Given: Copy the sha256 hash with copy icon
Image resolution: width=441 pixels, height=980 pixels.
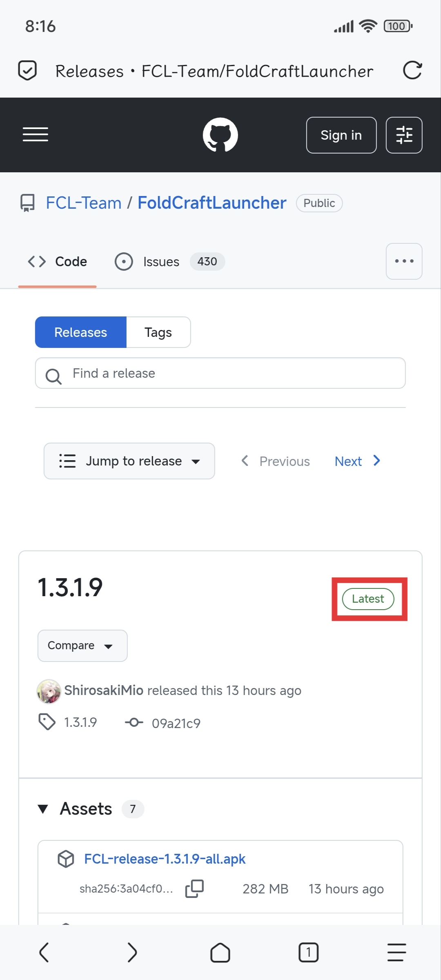Looking at the screenshot, I should (194, 889).
